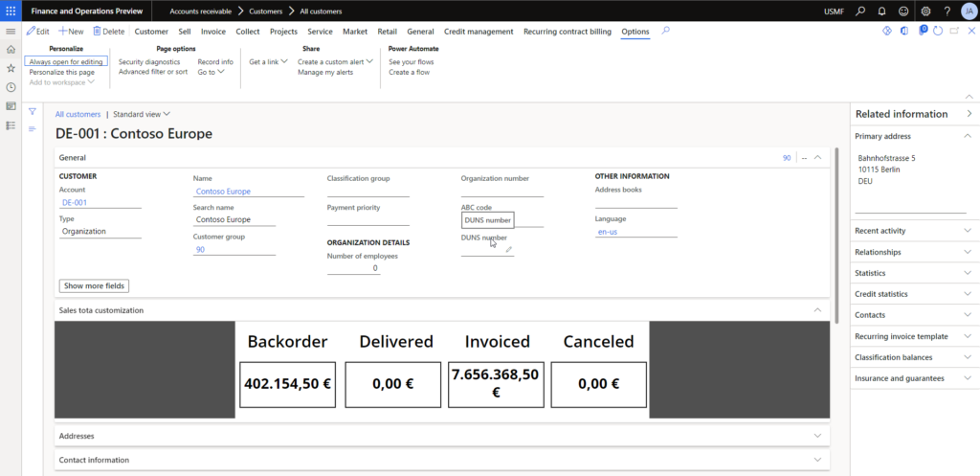Open Go to dropdown
The width and height of the screenshot is (980, 476).
pyautogui.click(x=211, y=72)
